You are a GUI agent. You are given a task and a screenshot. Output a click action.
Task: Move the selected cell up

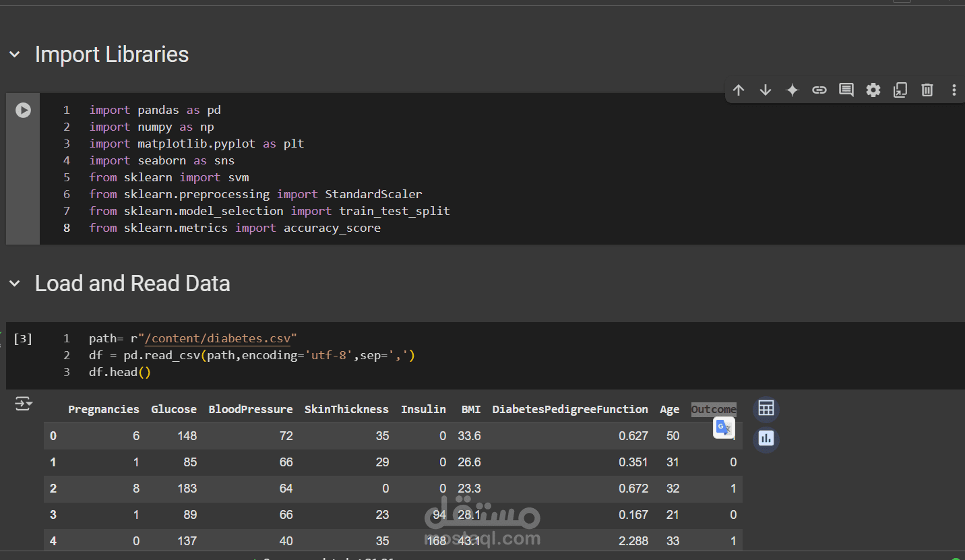(739, 90)
